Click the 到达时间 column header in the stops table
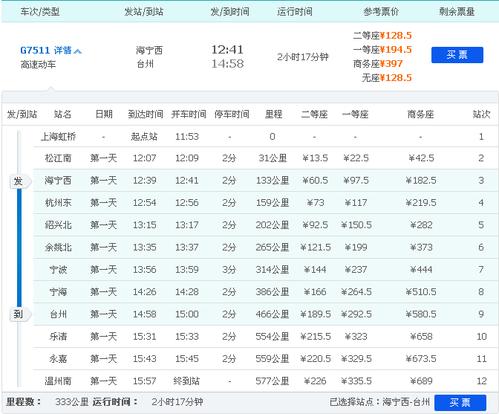Image resolution: width=499 pixels, height=414 pixels. pos(146,115)
